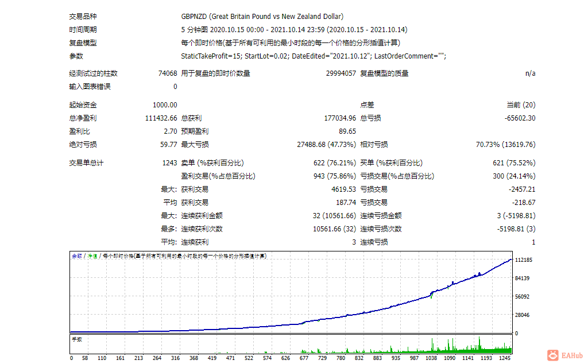
Task: Click the 点差 label
Action: pyautogui.click(x=367, y=105)
